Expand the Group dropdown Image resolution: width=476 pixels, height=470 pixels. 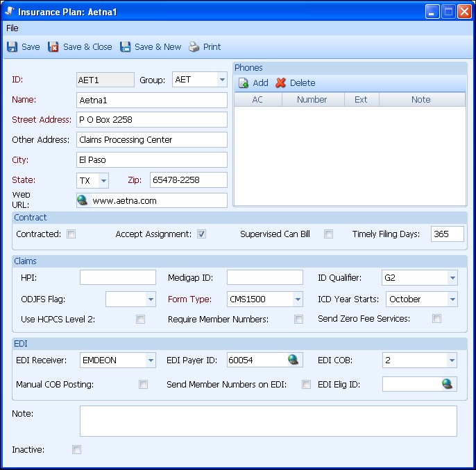(x=222, y=80)
